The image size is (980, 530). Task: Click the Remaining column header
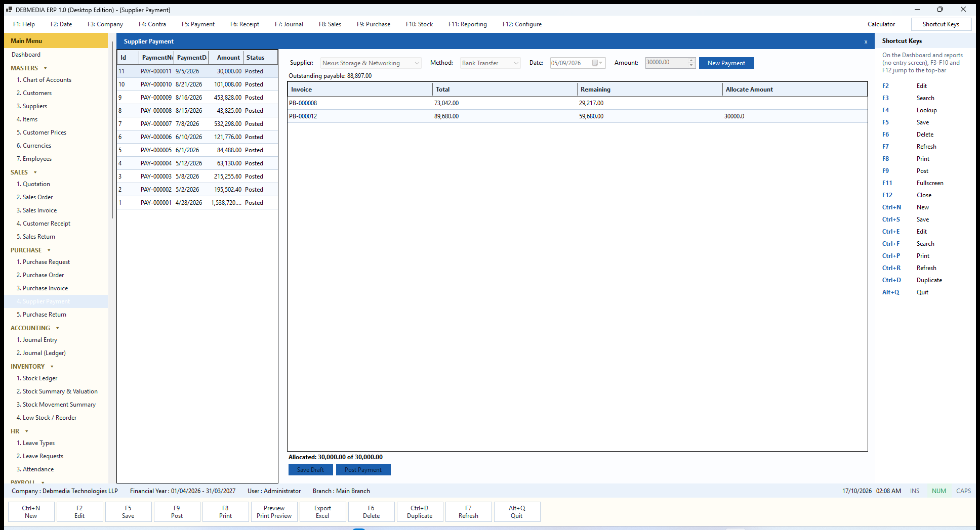[649, 90]
